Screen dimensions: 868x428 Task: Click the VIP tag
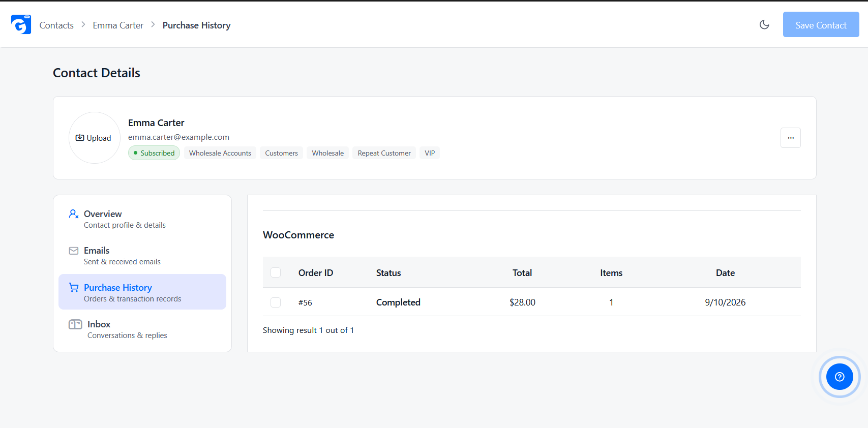[x=430, y=153]
